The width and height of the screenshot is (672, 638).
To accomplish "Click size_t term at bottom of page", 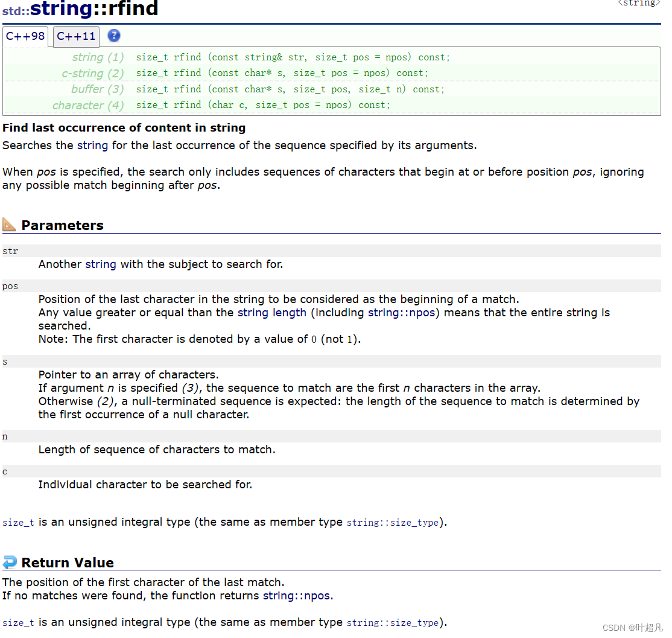I will [x=19, y=622].
